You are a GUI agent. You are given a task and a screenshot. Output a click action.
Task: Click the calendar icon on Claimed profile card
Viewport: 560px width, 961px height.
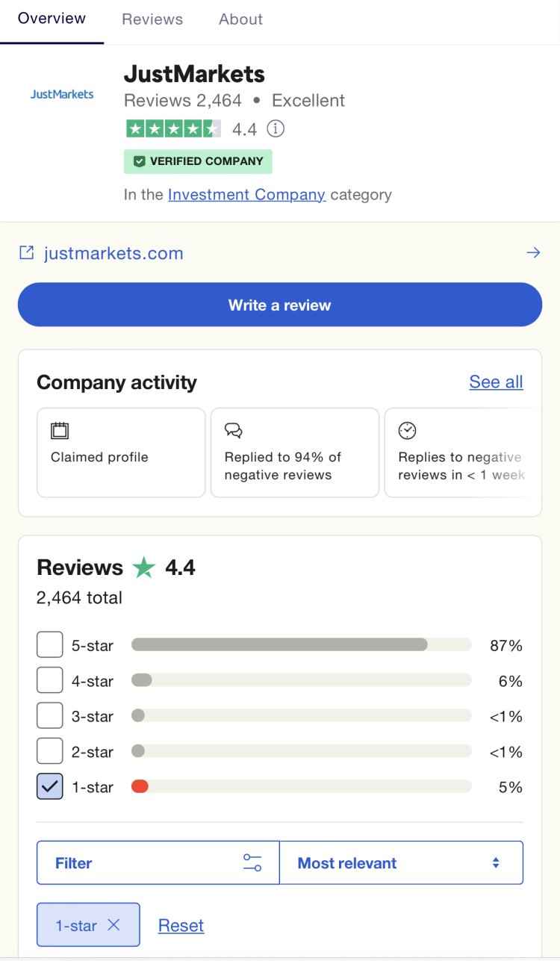click(60, 431)
